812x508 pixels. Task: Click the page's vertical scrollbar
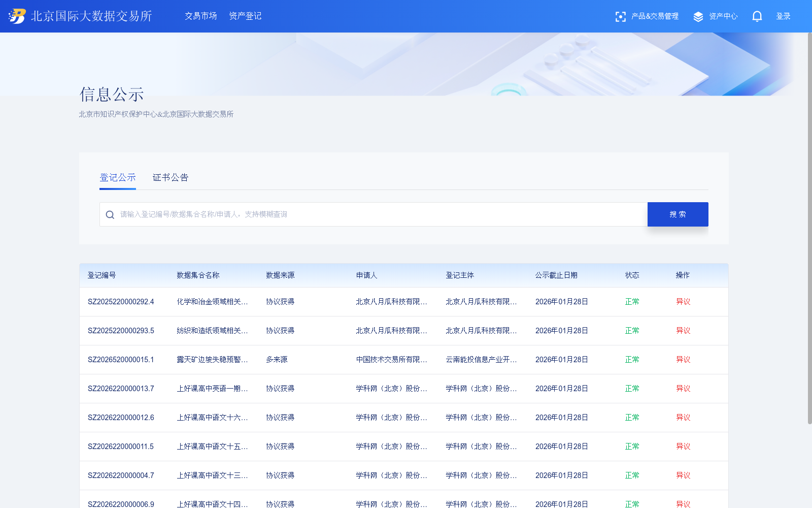809,229
